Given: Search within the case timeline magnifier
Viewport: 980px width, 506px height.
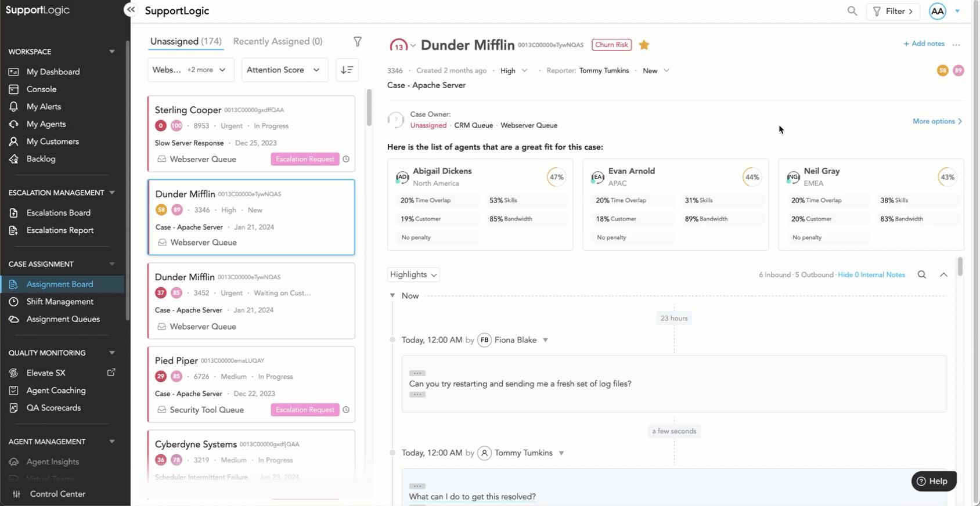Looking at the screenshot, I should tap(921, 274).
